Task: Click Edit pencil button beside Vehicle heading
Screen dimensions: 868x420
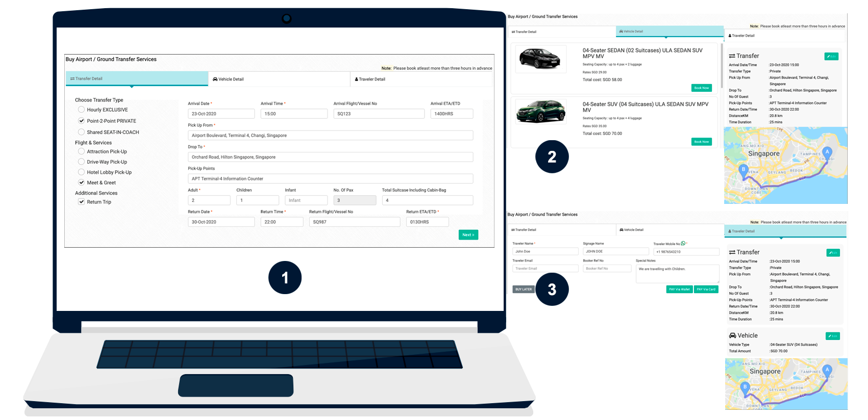Action: 832,336
